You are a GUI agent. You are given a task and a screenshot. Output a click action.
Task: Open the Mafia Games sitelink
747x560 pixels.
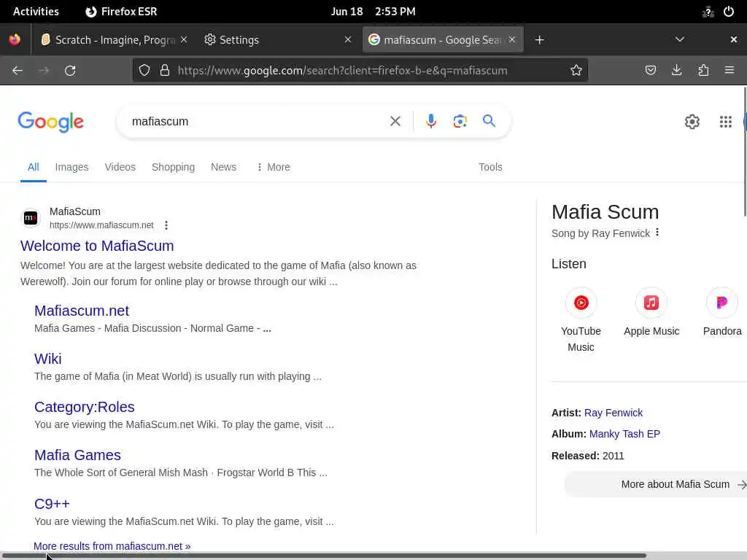click(x=77, y=455)
